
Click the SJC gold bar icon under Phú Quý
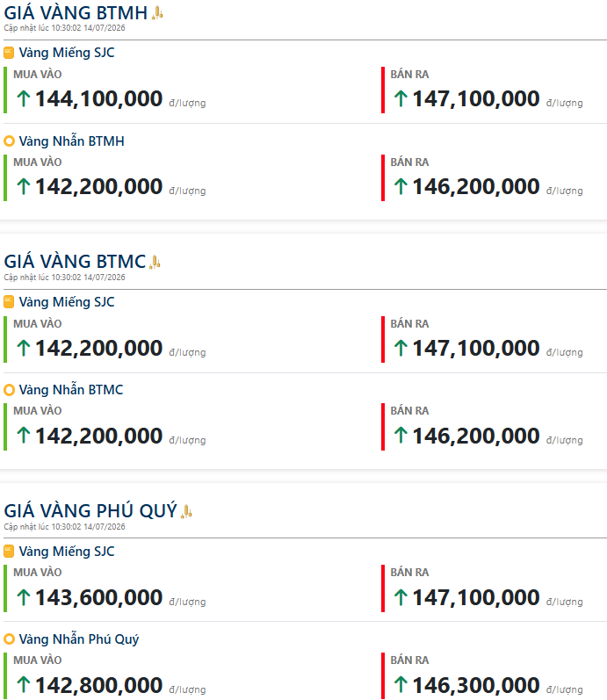(x=9, y=552)
